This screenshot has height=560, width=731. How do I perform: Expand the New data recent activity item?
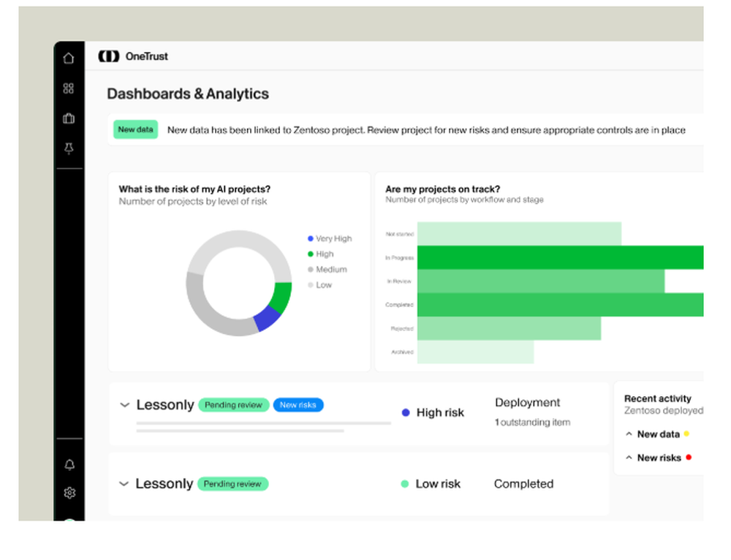[x=629, y=434]
